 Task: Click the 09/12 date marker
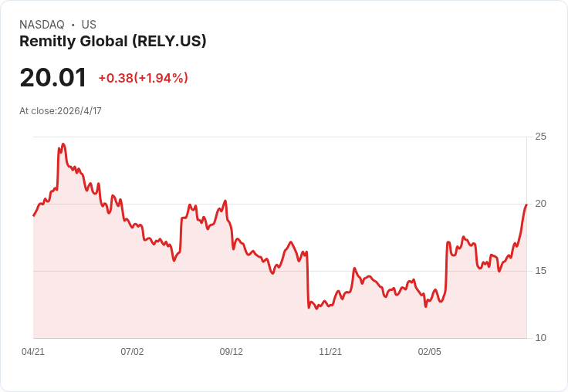click(x=232, y=352)
